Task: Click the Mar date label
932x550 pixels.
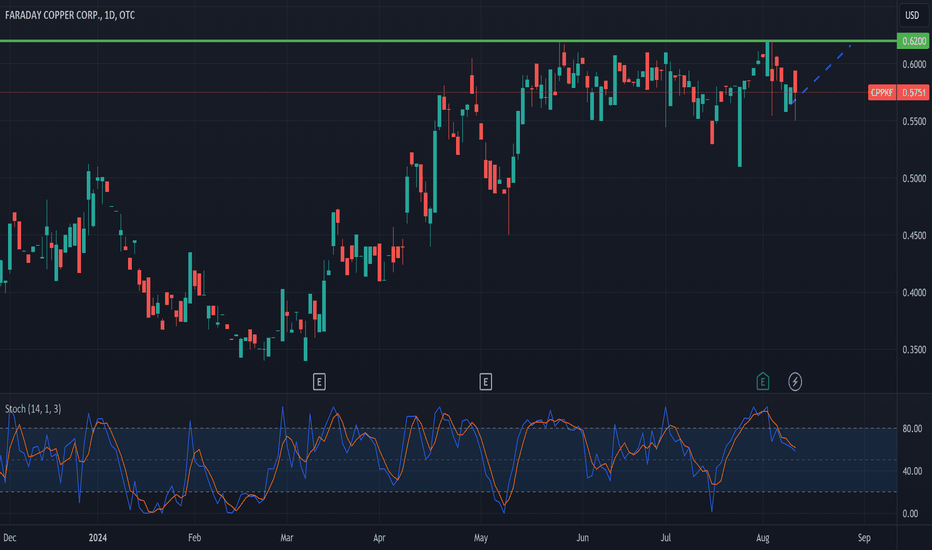Action: [286, 538]
